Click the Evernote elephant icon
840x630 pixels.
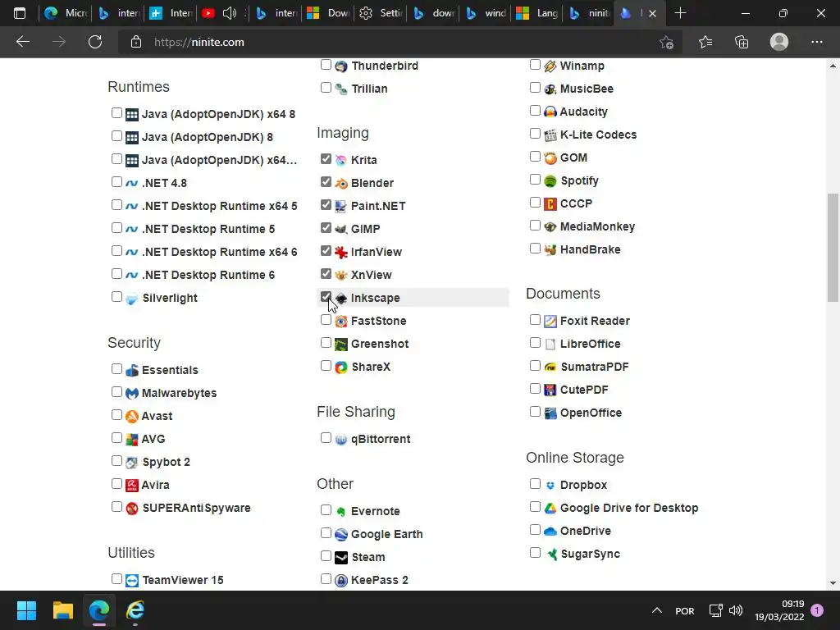(x=340, y=511)
